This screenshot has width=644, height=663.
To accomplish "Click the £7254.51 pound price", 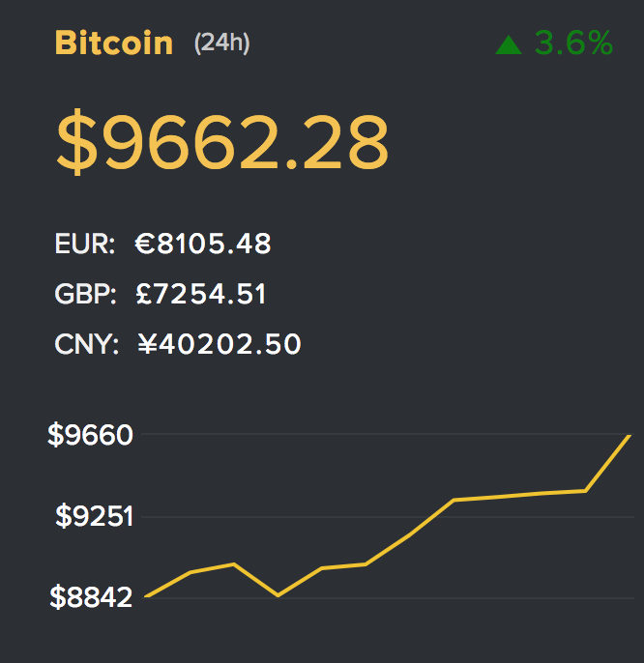I will click(201, 294).
